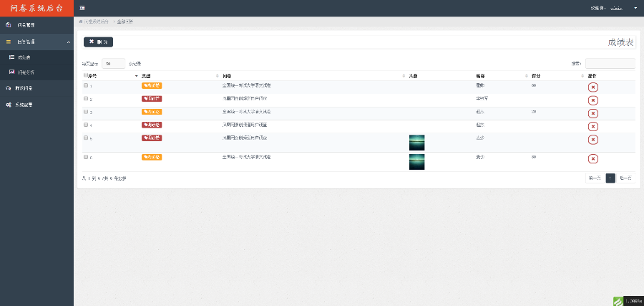Open the fifth sidebar menu entry
644x306 pixels.
(x=37, y=88)
